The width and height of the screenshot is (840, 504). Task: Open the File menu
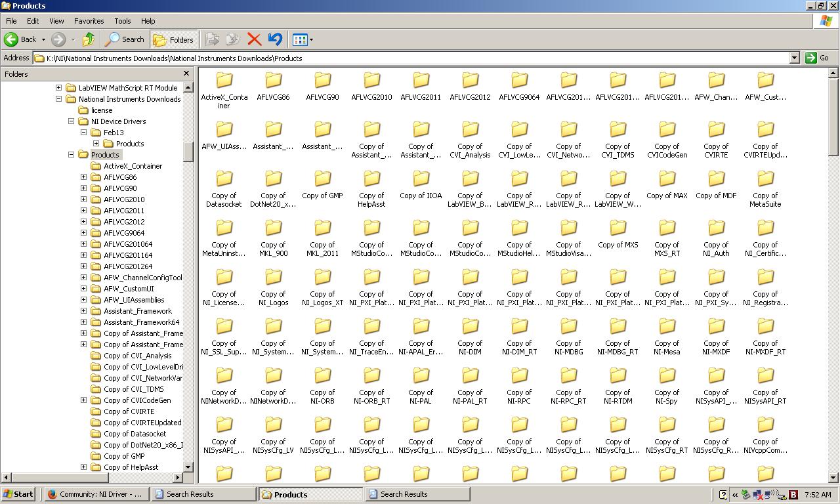(x=11, y=21)
